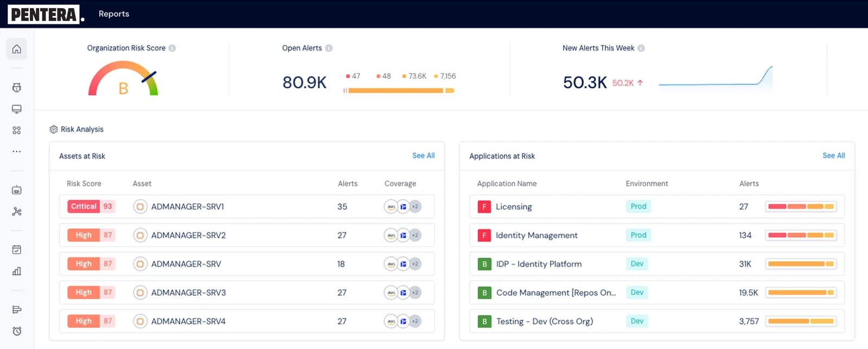Open the monitor assets icon in sidebar
Image resolution: width=868 pixels, height=349 pixels.
pos(17,109)
